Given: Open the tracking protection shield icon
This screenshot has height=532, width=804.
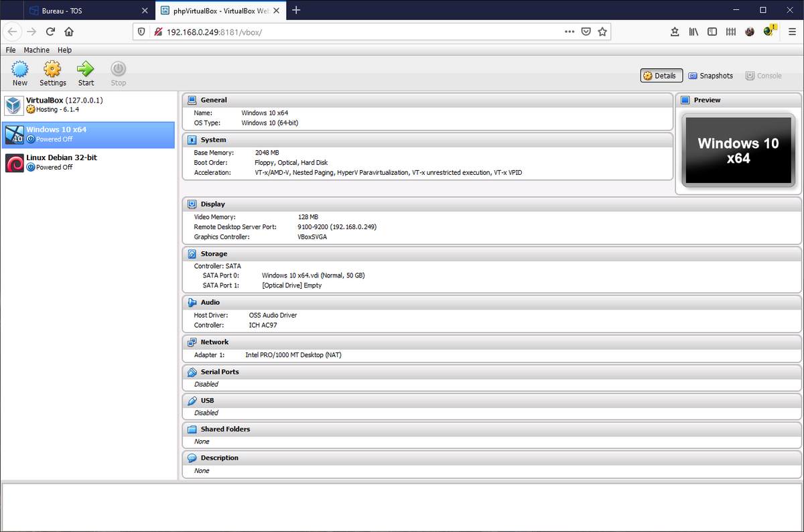Looking at the screenshot, I should point(141,31).
